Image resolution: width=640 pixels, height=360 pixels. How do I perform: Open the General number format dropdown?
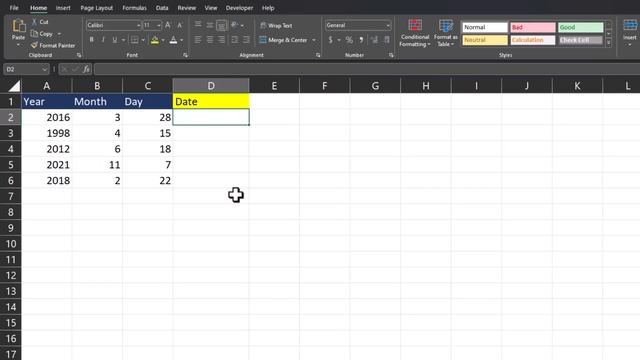pyautogui.click(x=388, y=25)
